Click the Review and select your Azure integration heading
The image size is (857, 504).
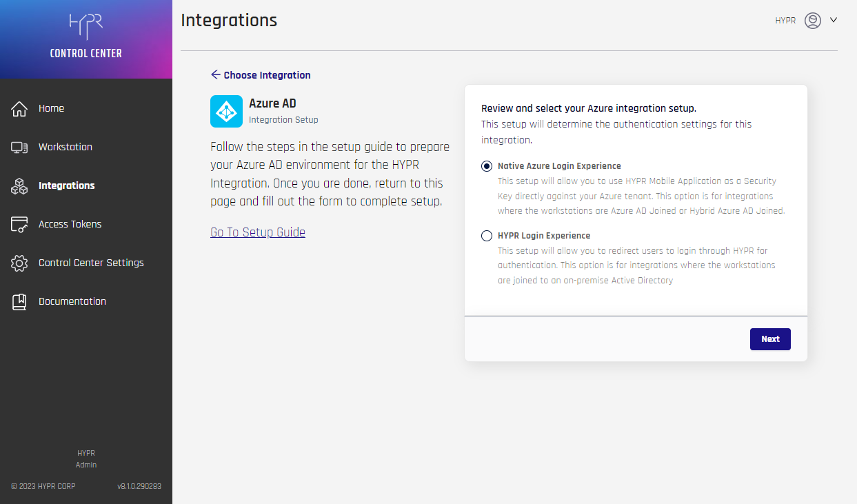589,108
